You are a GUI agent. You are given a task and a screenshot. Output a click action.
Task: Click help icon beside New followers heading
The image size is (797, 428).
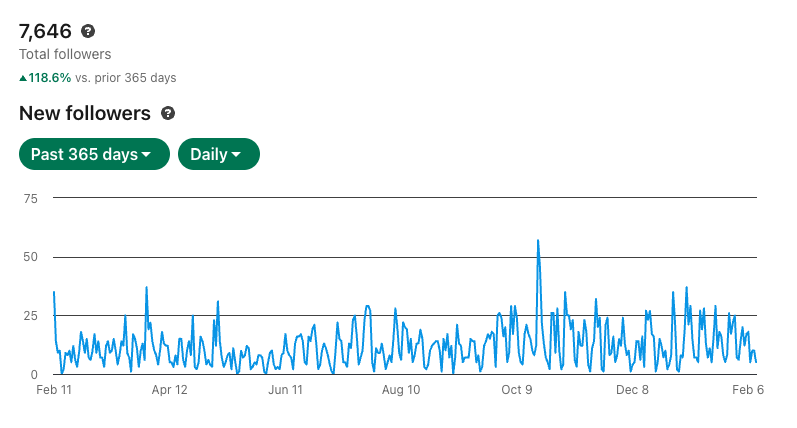click(168, 113)
